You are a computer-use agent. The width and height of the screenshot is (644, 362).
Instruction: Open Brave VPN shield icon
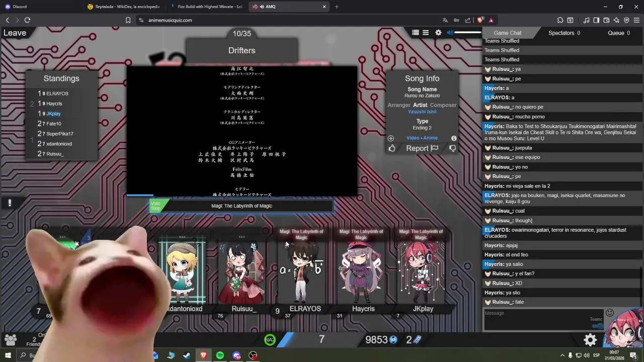[x=626, y=20]
